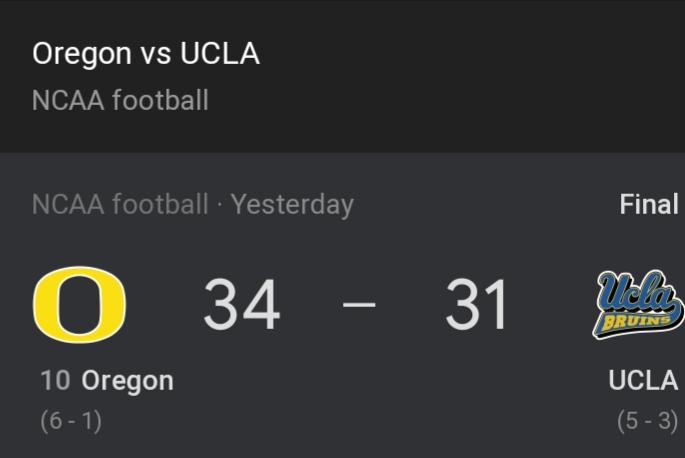Click UCLA's (5 - 3) record
685x458 pixels.
pyautogui.click(x=647, y=420)
